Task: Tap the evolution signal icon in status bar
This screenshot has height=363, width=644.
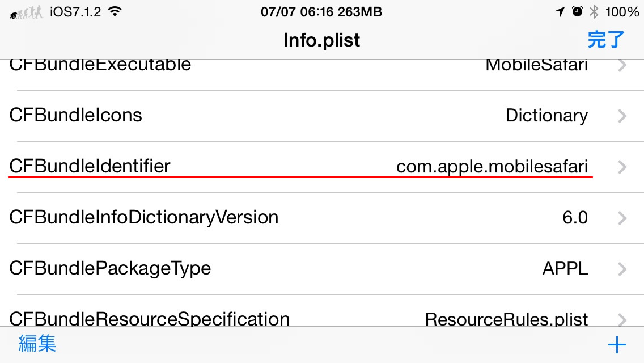Action: pyautogui.click(x=26, y=12)
